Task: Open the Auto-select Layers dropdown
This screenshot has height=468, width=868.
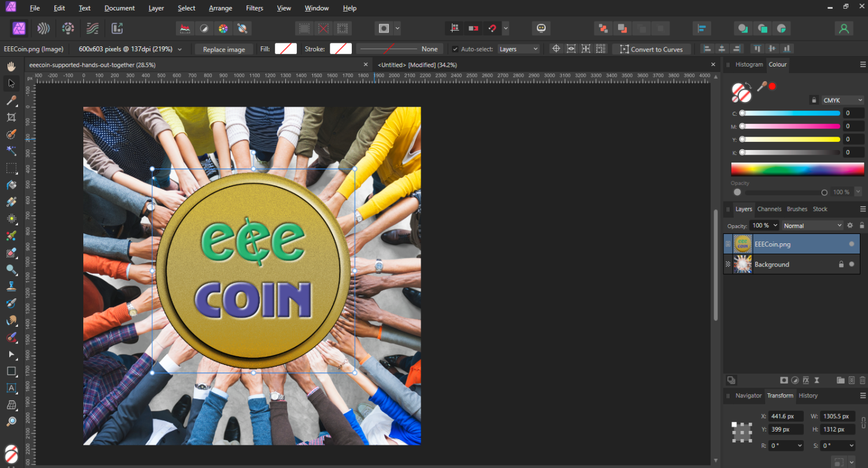Action: tap(518, 49)
